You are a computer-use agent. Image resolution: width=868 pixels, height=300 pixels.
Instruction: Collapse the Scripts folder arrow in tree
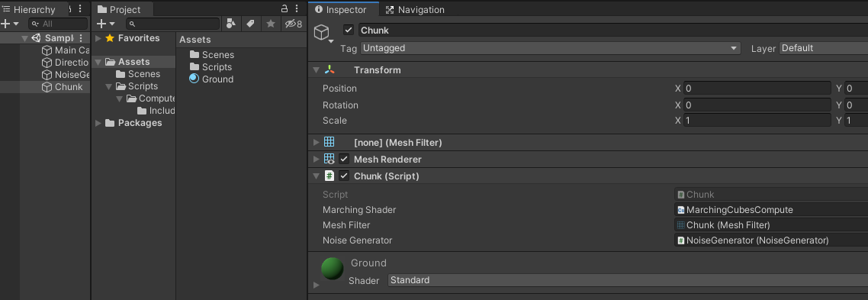(108, 86)
